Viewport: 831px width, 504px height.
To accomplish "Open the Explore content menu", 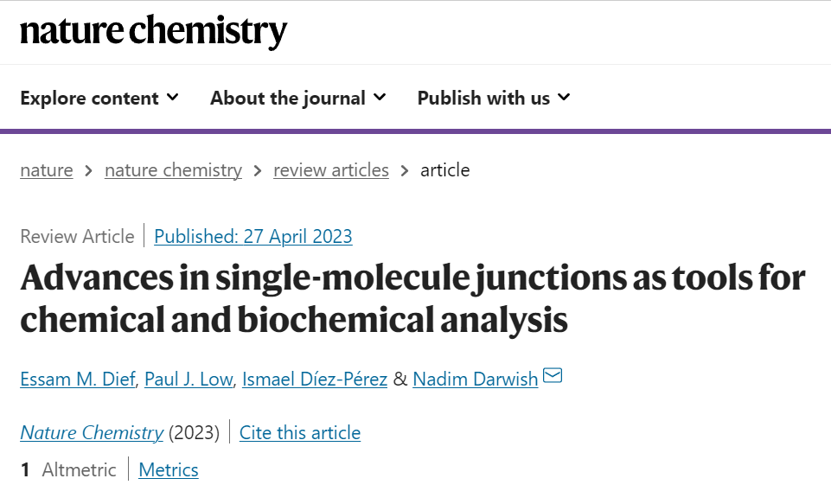I will pos(99,98).
